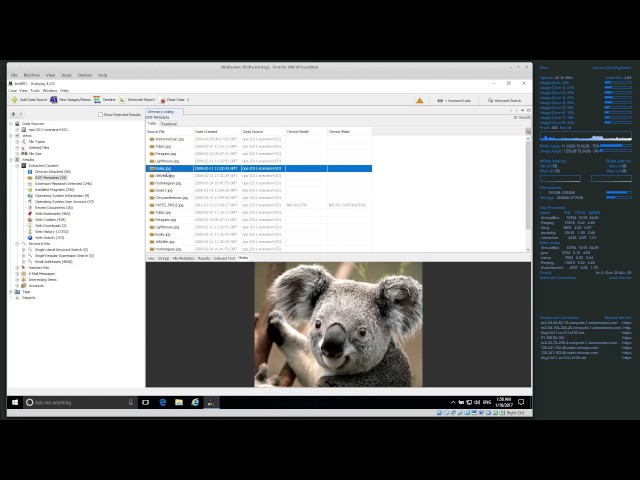Select the Desert.jpg file row
This screenshot has width=640, height=480.
(259, 191)
